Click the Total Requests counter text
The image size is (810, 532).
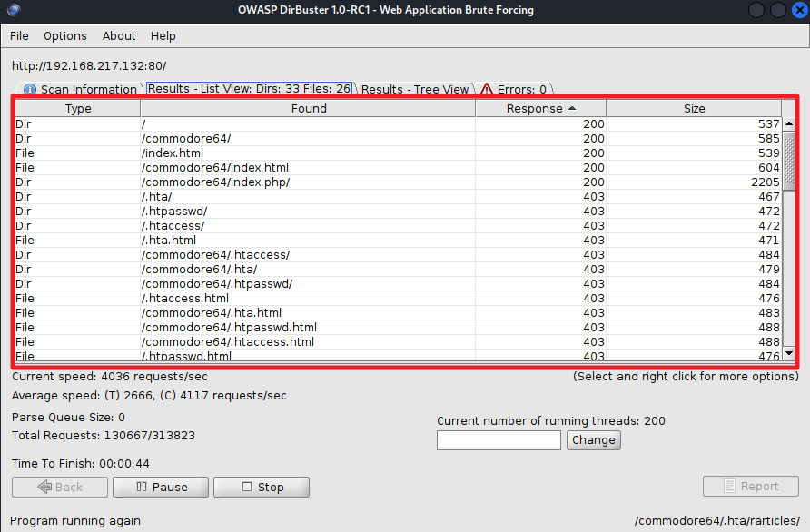(x=104, y=436)
